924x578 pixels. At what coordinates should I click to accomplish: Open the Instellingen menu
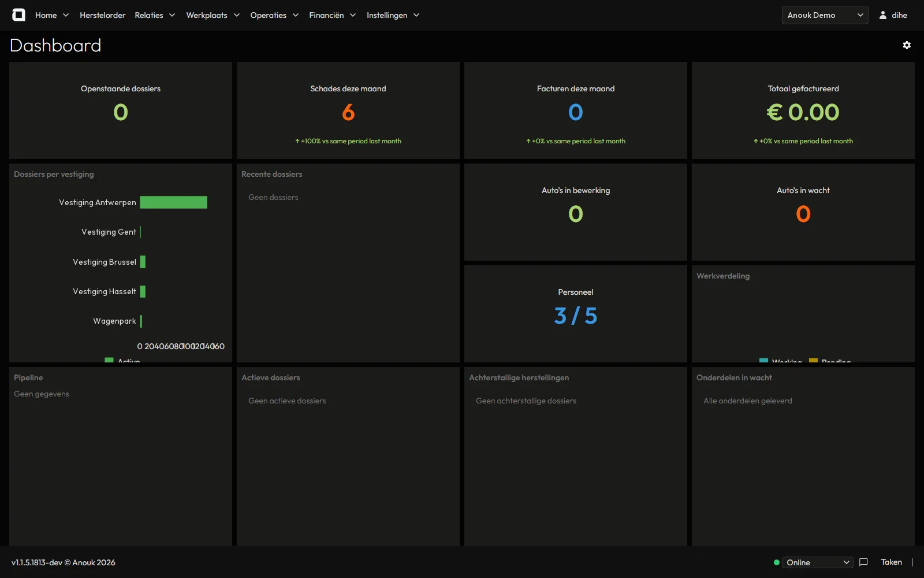pyautogui.click(x=393, y=15)
